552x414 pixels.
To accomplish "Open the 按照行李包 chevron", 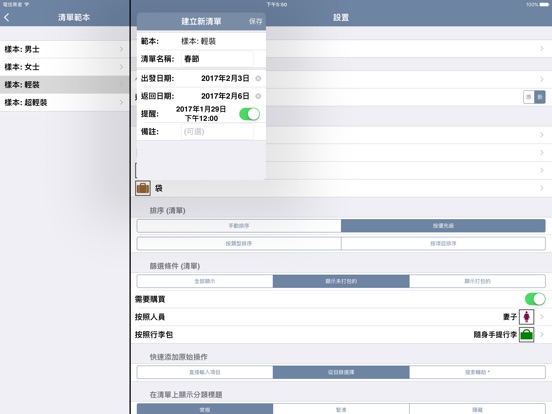I will 542,334.
